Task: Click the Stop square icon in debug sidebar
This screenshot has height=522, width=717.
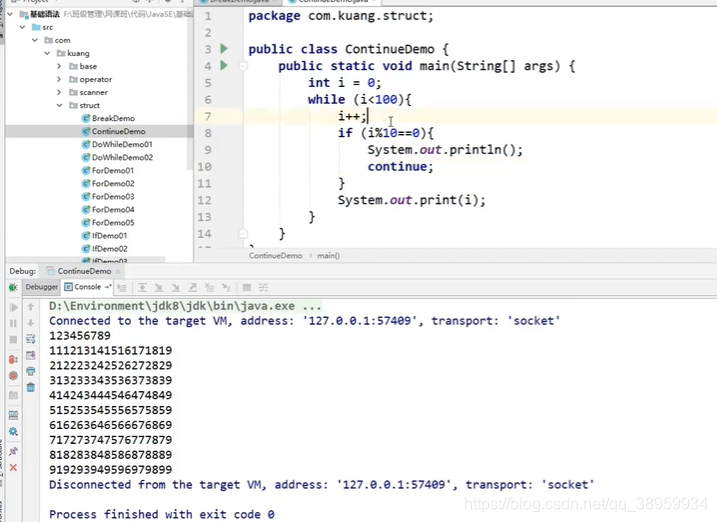Action: tap(13, 340)
